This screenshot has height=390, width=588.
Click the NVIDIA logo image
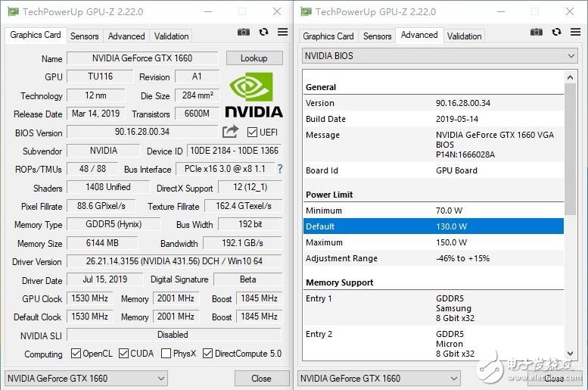tap(254, 95)
